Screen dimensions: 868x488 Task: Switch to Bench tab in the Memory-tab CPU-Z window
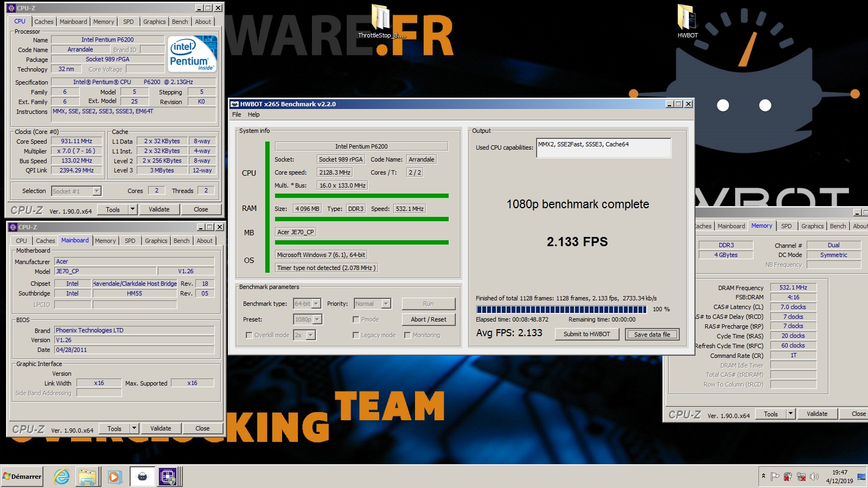[838, 226]
